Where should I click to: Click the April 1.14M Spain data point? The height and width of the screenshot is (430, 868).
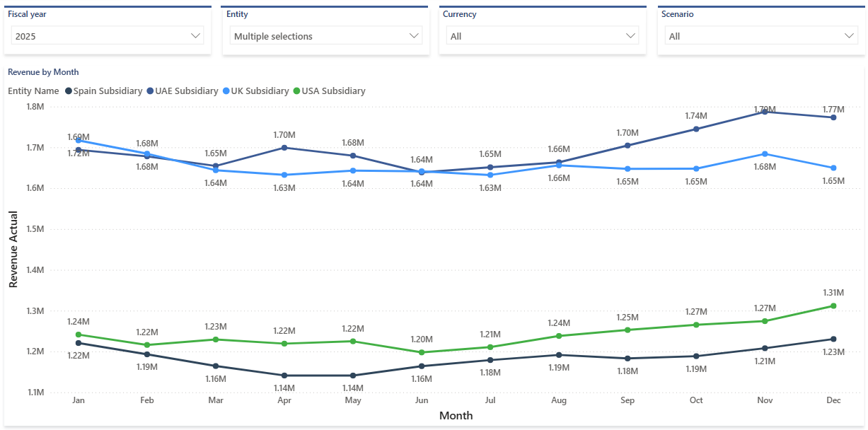click(284, 376)
